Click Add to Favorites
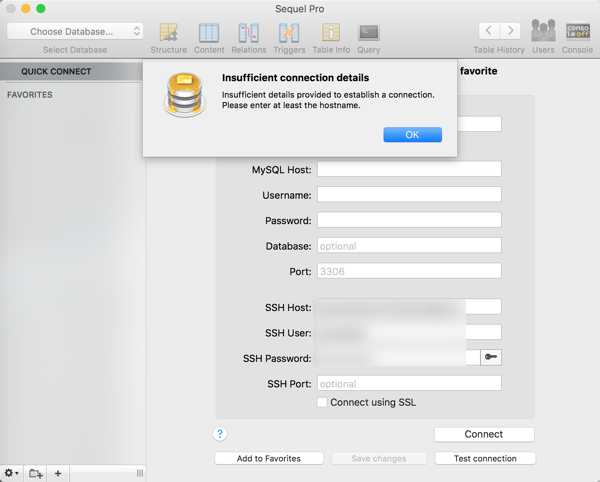This screenshot has height=482, width=600. click(x=269, y=458)
